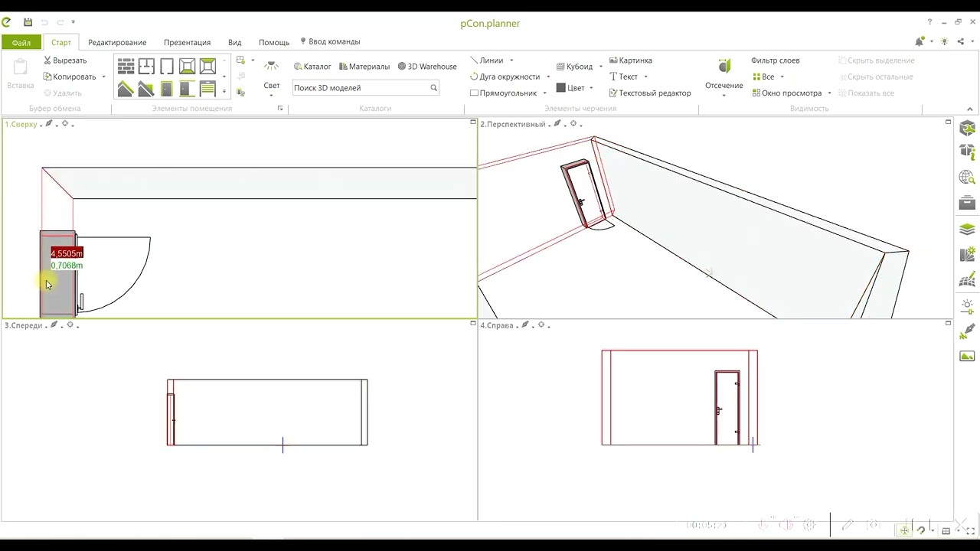Open the globe online catalog sidebar icon
Screen dimensions: 980x551
click(967, 178)
